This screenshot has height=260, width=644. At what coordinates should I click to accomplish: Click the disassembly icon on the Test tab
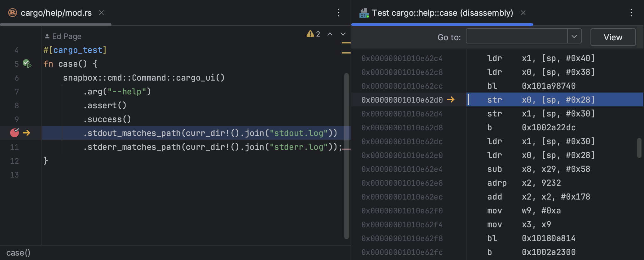[x=364, y=13]
